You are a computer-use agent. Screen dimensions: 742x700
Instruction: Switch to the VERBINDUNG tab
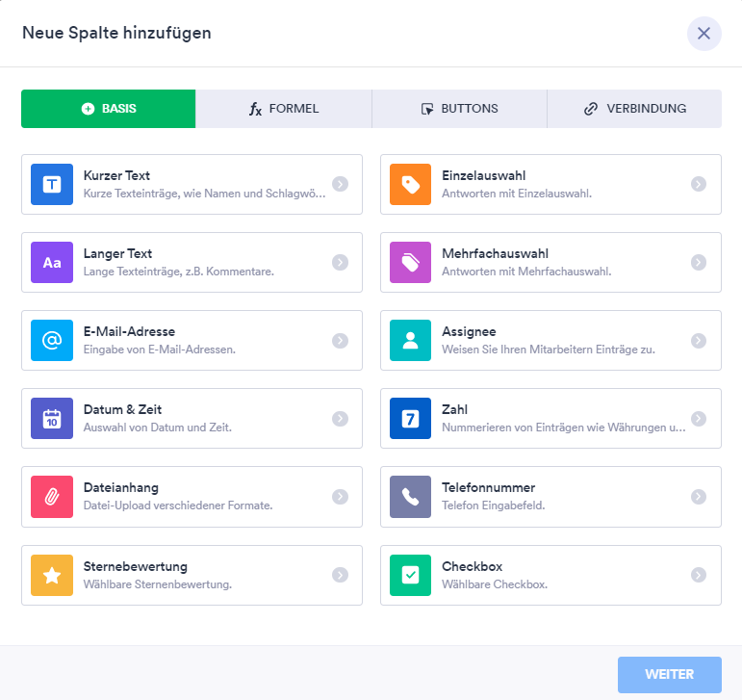coord(634,109)
